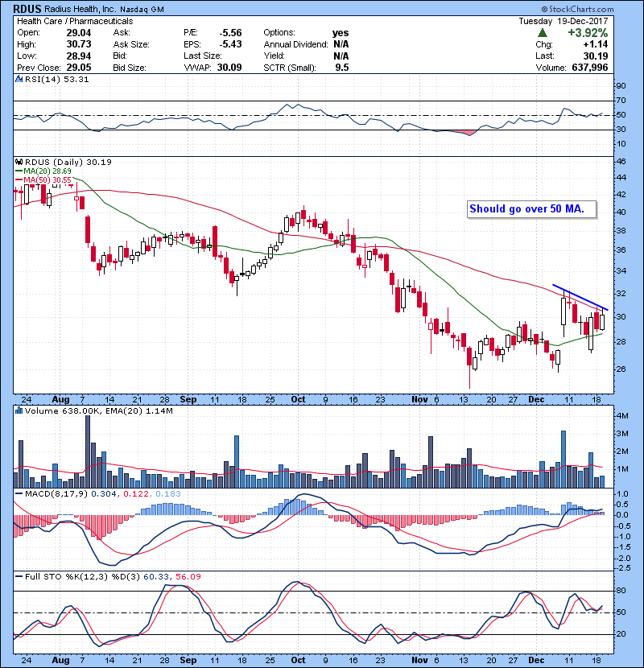Click the MACD value 0.304
The width and height of the screenshot is (644, 668).
point(103,494)
